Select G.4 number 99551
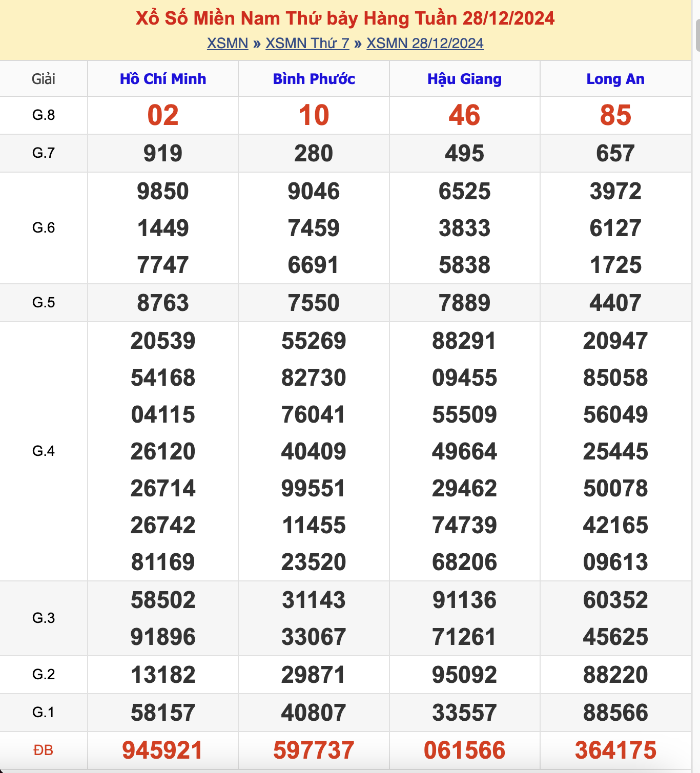 tap(314, 488)
